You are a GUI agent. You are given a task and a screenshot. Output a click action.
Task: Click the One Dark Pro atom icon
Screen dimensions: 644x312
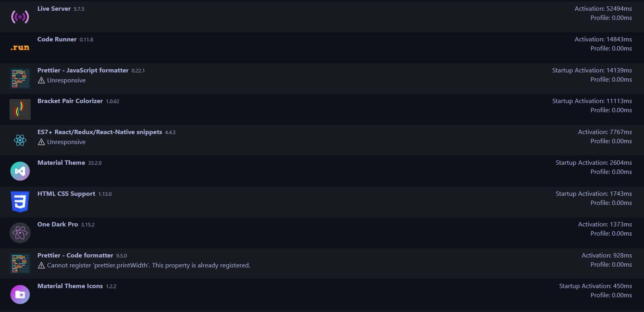tap(20, 232)
